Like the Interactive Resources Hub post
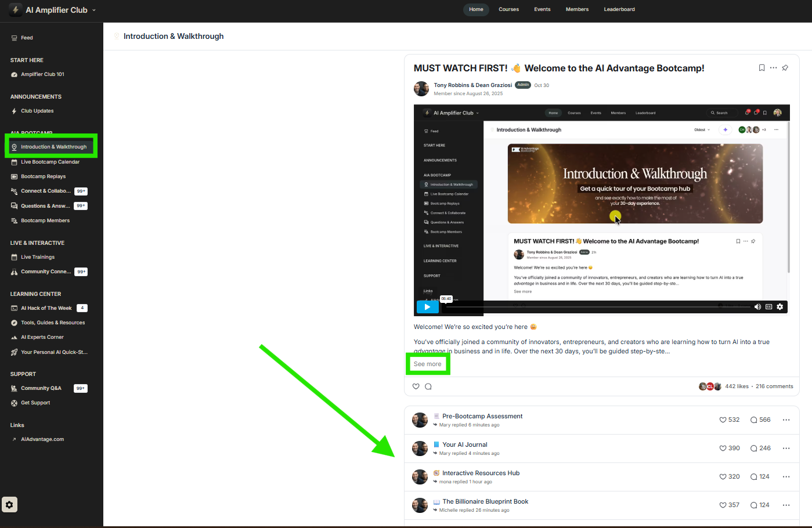This screenshot has width=812, height=528. 730,476
